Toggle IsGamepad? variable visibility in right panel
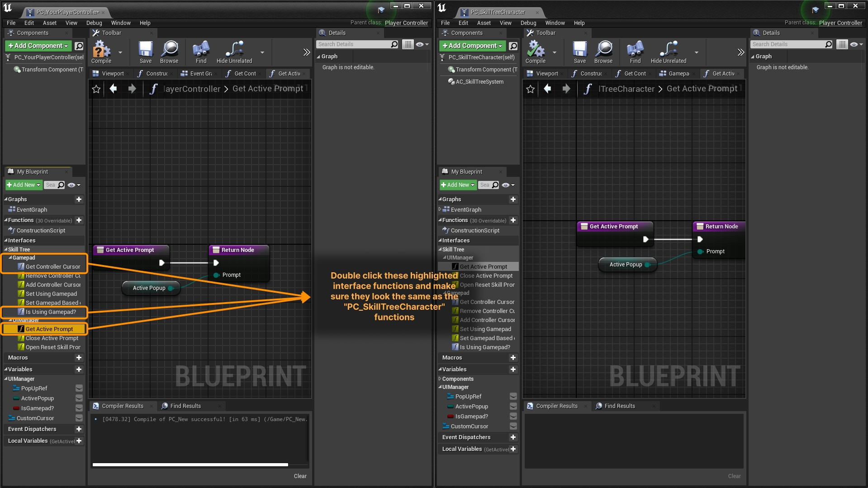This screenshot has height=488, width=868. point(513,416)
